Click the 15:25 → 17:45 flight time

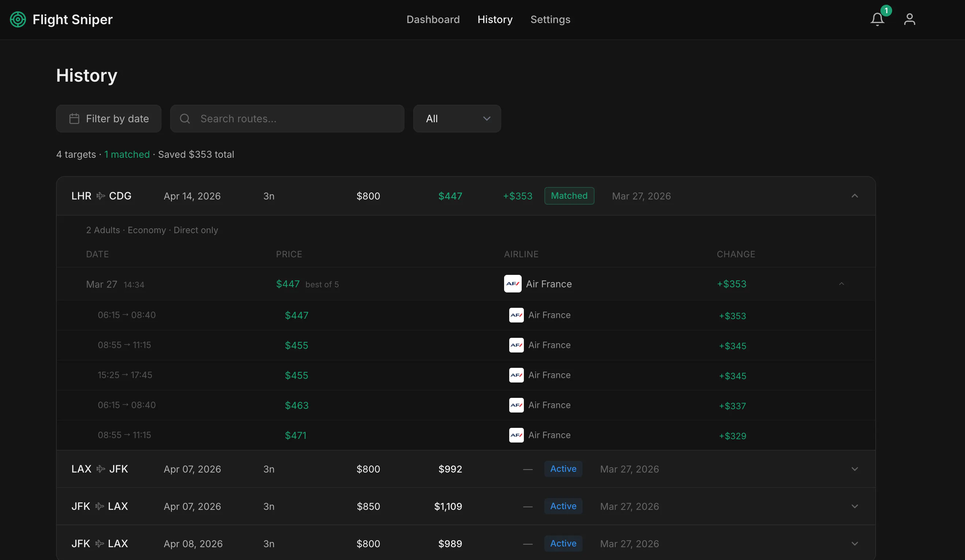tap(125, 375)
